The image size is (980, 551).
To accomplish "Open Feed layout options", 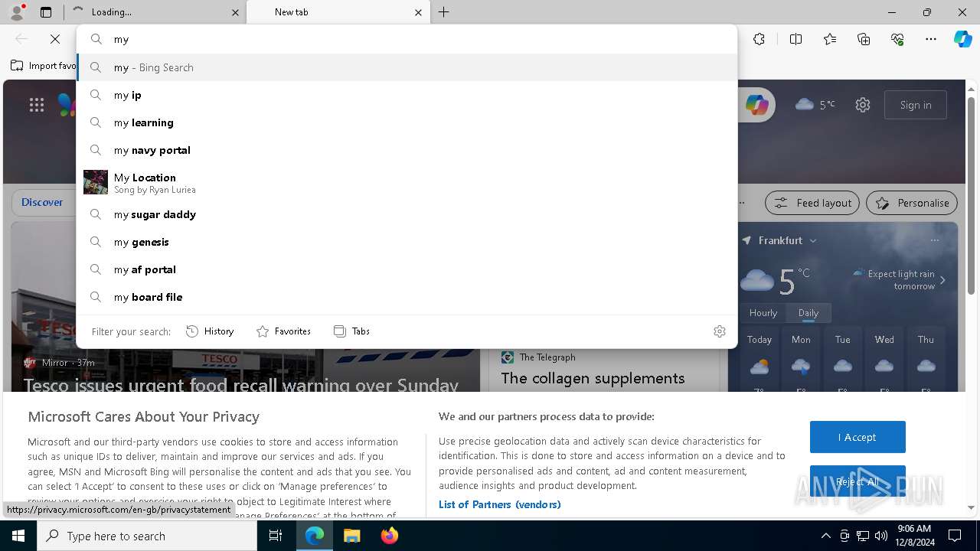I will 813,203.
